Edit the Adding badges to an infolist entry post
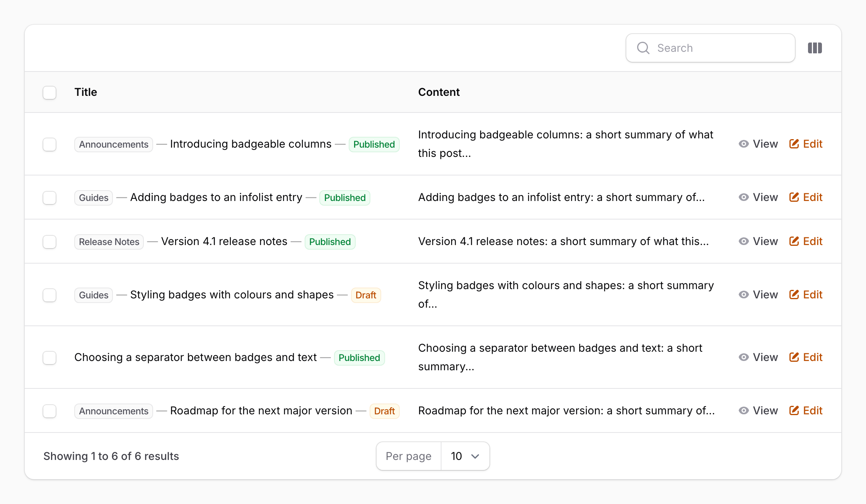This screenshot has width=866, height=504. click(x=806, y=197)
